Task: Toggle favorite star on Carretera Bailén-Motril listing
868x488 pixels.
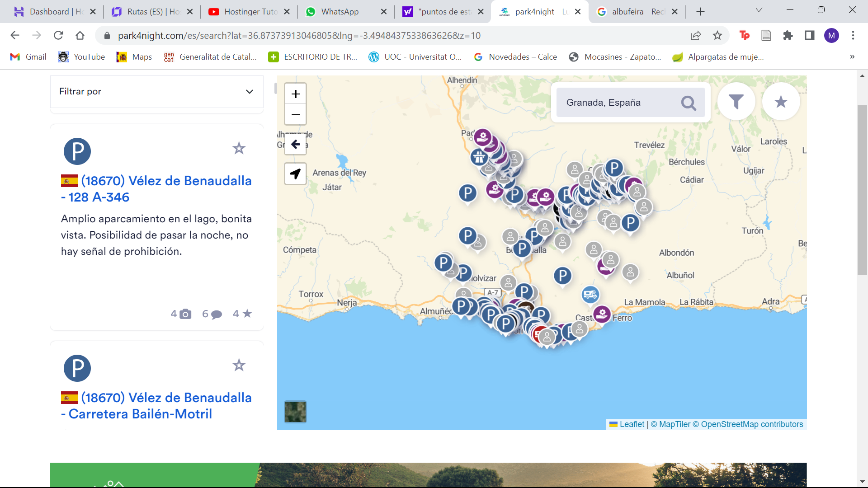Action: pyautogui.click(x=239, y=365)
